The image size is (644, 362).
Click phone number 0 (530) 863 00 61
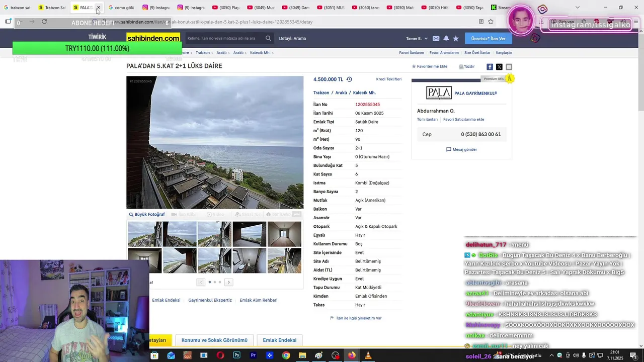(x=481, y=134)
